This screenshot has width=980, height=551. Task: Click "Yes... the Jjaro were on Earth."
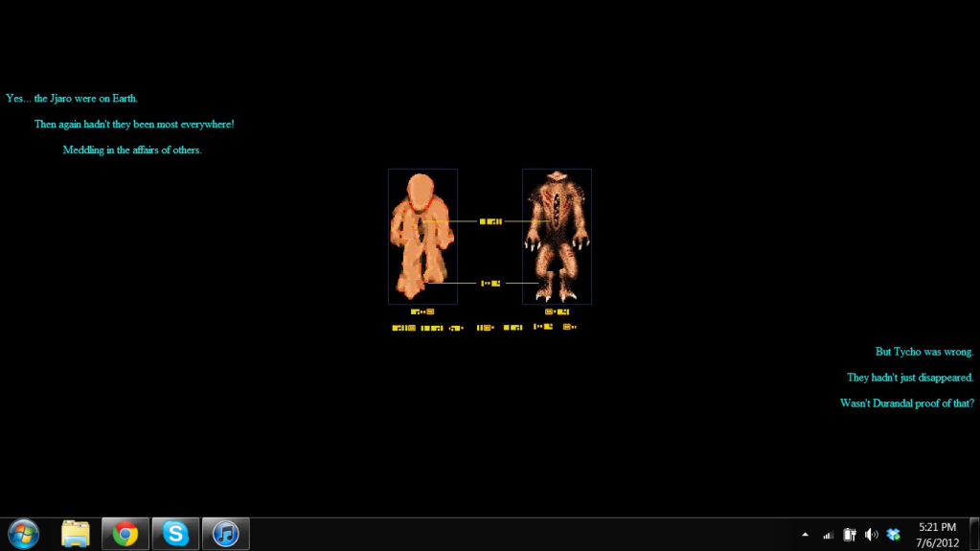coord(72,98)
